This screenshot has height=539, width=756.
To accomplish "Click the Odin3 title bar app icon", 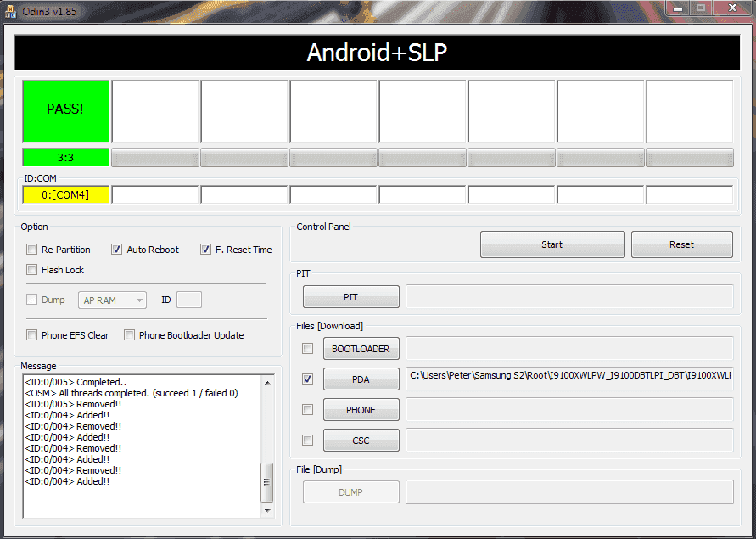I will point(11,11).
